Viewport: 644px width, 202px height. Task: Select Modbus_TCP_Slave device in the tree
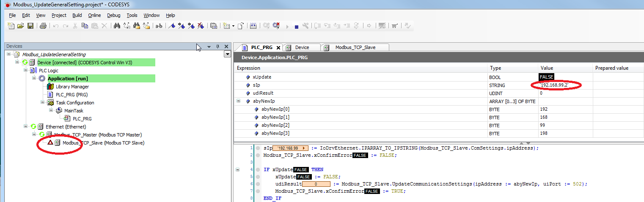[103, 143]
